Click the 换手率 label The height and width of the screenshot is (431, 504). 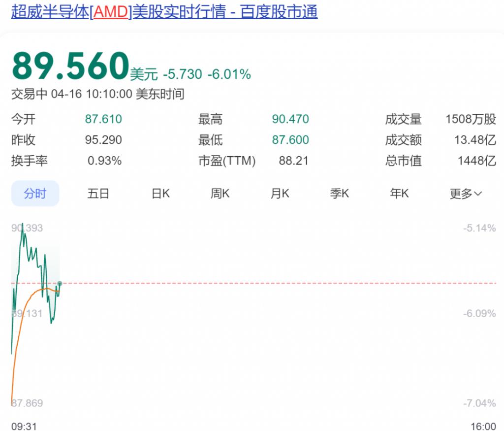(x=30, y=161)
